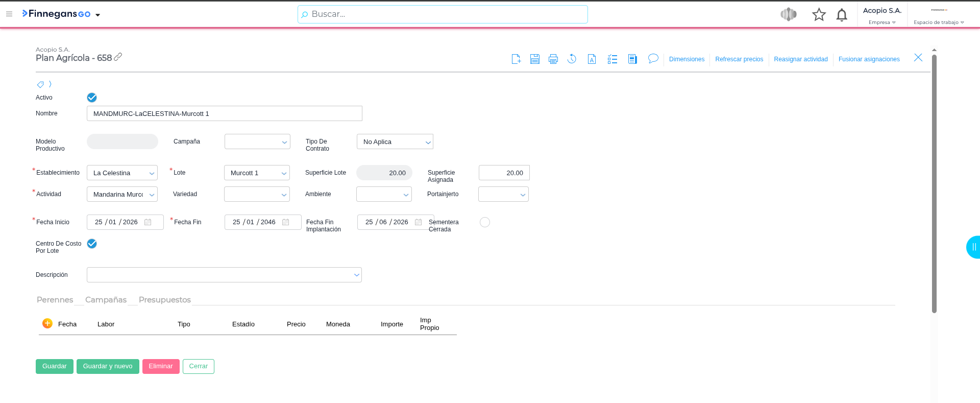
Task: Click the print icon
Action: click(x=553, y=59)
